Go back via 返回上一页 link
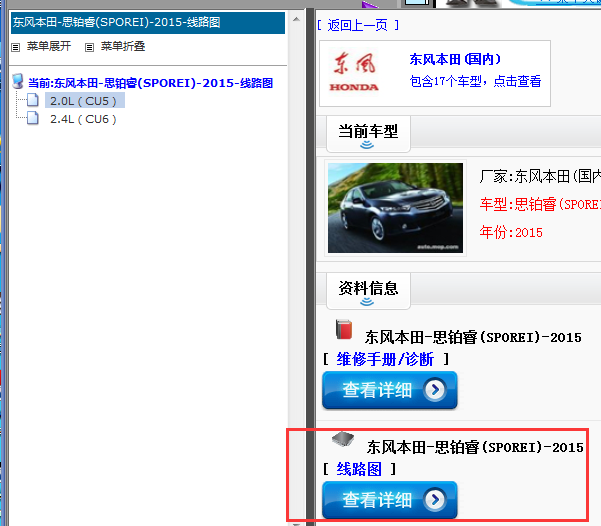This screenshot has height=526, width=601. pos(358,25)
